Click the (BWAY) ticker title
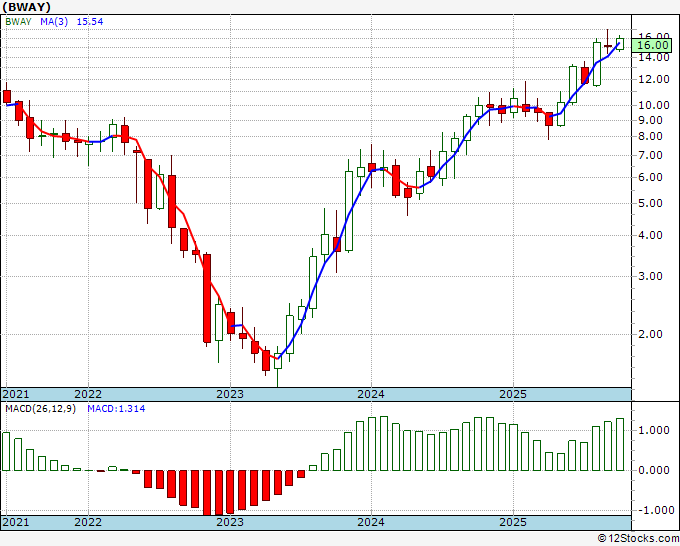This screenshot has height=546, width=680. (27, 7)
